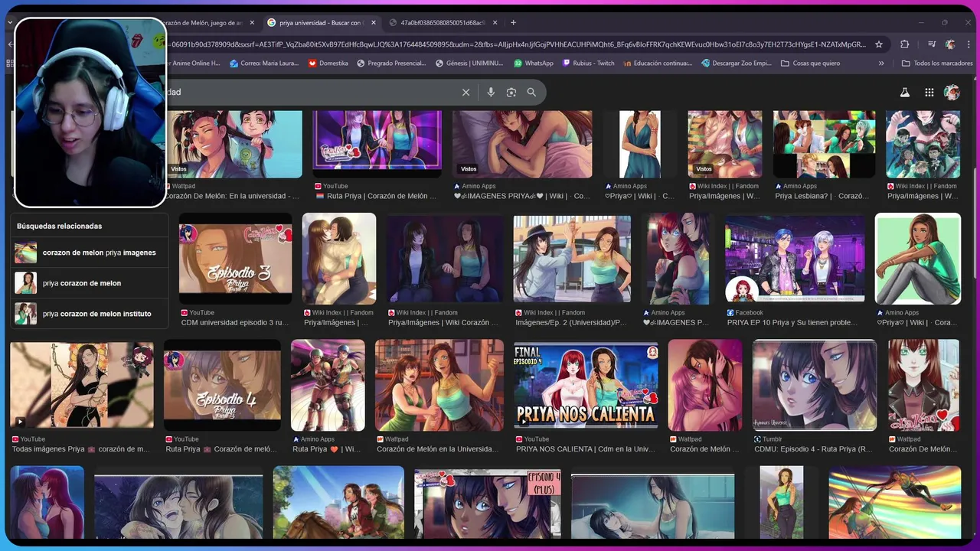Open 'Imágenes/Ep. 2 (Universidad)' Fandom image

[x=572, y=259]
